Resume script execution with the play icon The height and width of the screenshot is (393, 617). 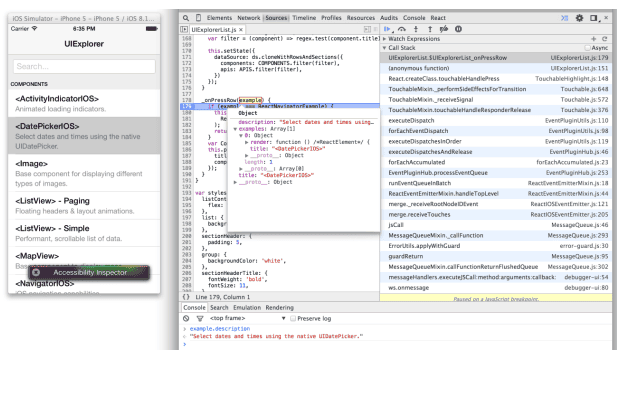coord(387,29)
